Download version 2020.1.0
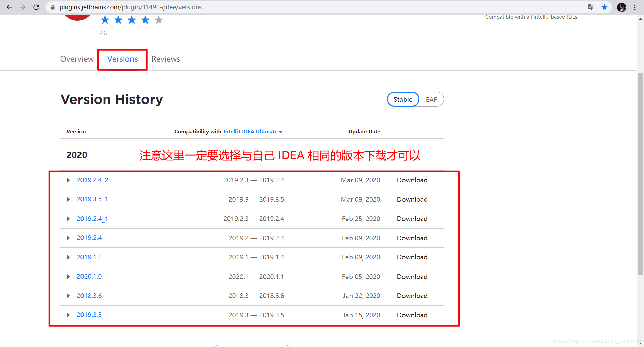644x347 pixels. point(412,277)
